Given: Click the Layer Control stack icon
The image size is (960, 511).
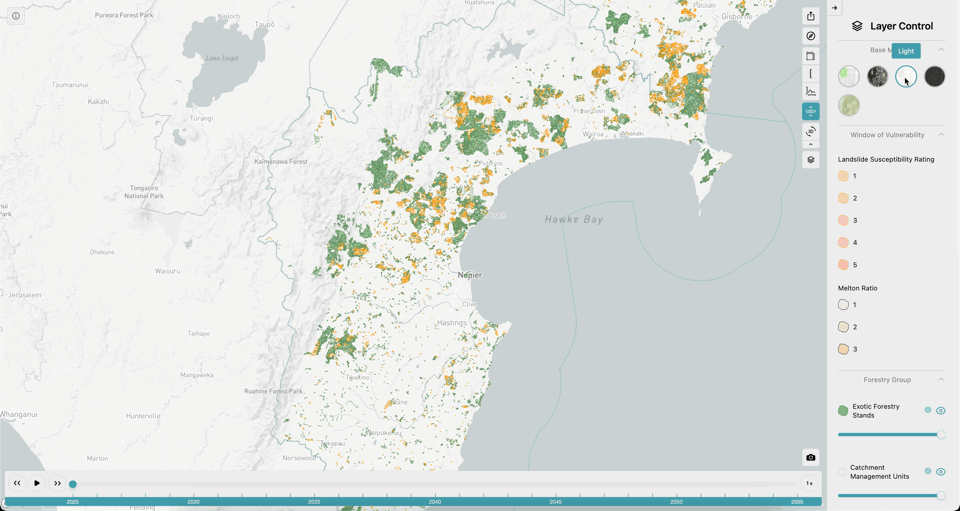Looking at the screenshot, I should click(857, 26).
